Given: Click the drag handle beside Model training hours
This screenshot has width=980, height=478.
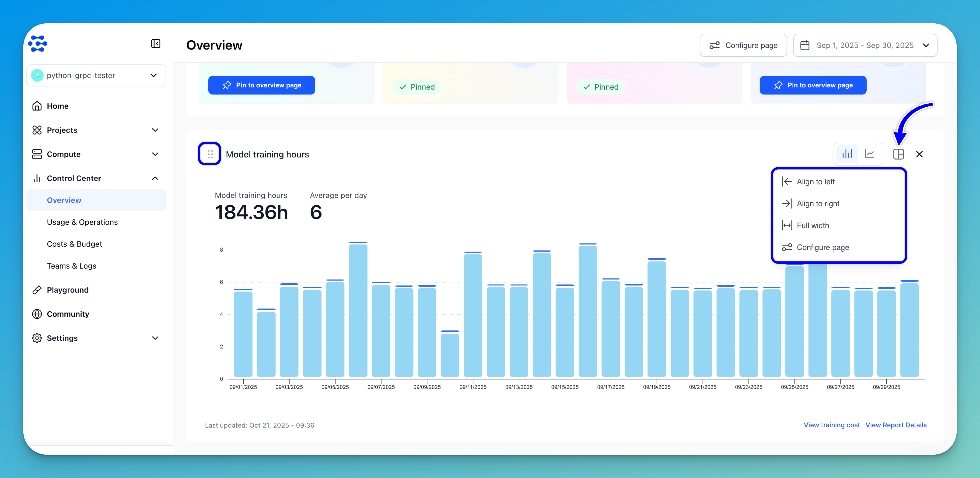Looking at the screenshot, I should (x=210, y=154).
